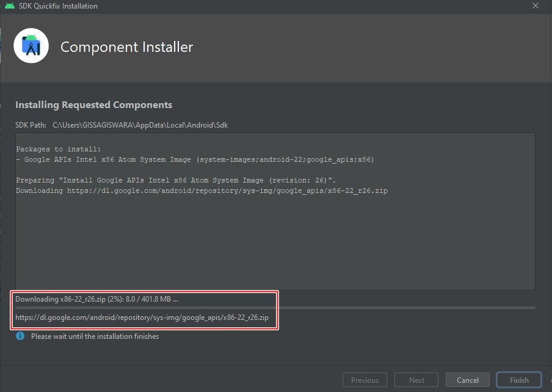Screen dimensions: 552x392
Task: Click the Next button
Action: click(416, 379)
